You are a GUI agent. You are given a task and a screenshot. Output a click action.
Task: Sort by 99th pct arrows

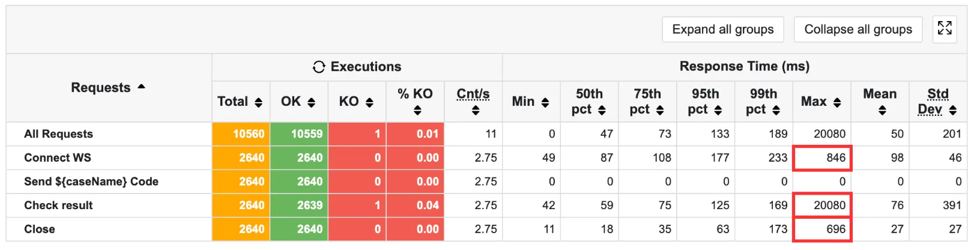click(776, 110)
